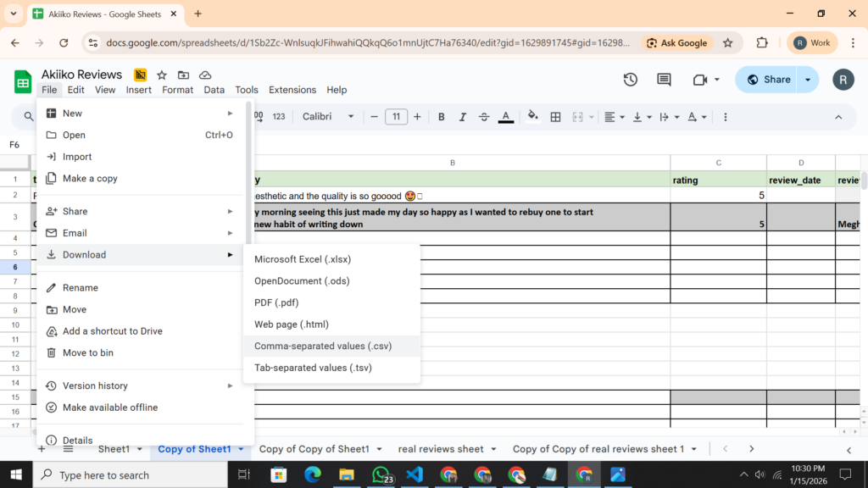Open WhatsApp from the taskbar
The height and width of the screenshot is (488, 868).
coord(382,474)
